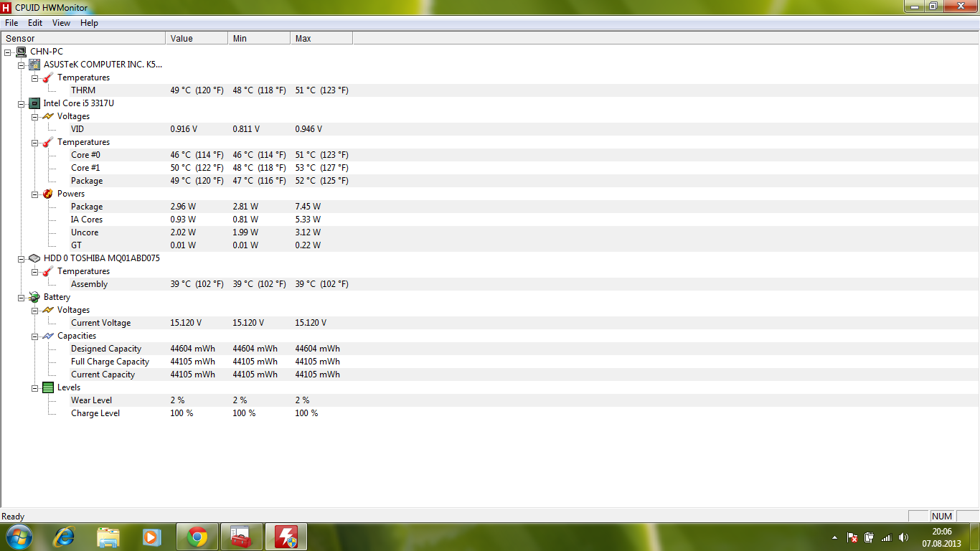Open the View menu
Viewport: 980px width, 551px height.
click(x=62, y=23)
